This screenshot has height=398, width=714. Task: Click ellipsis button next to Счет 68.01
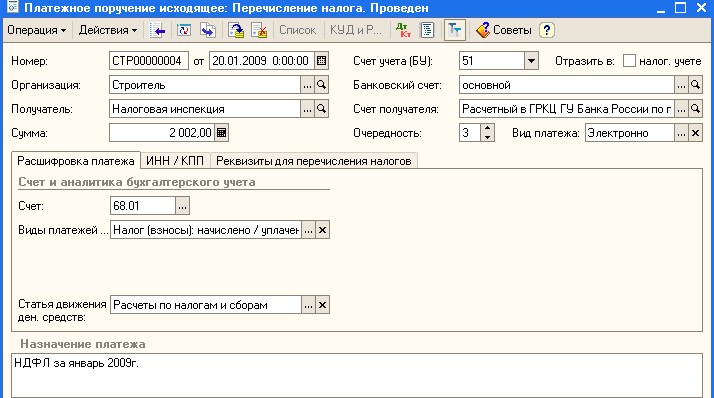point(182,206)
